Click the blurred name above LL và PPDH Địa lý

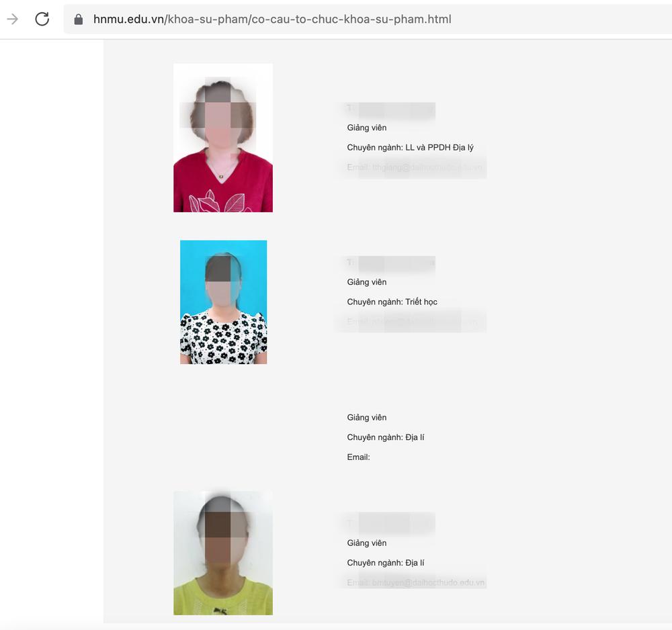[391, 108]
